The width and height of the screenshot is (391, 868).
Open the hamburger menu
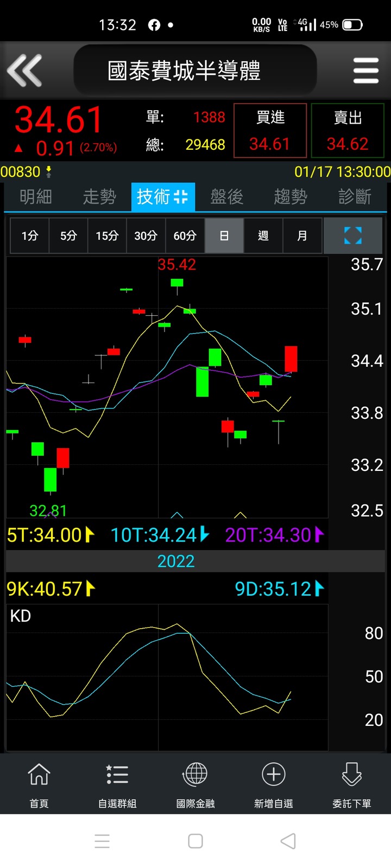(x=365, y=71)
